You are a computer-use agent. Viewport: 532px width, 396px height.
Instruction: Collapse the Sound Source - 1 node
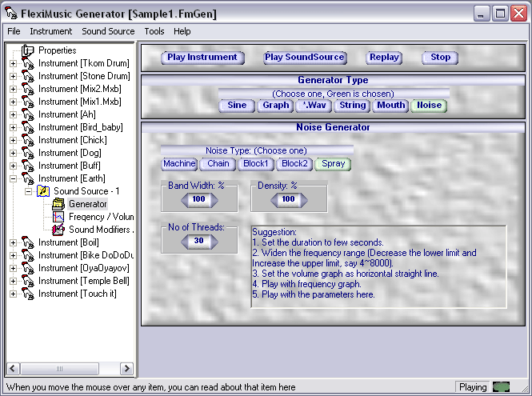[x=29, y=192]
